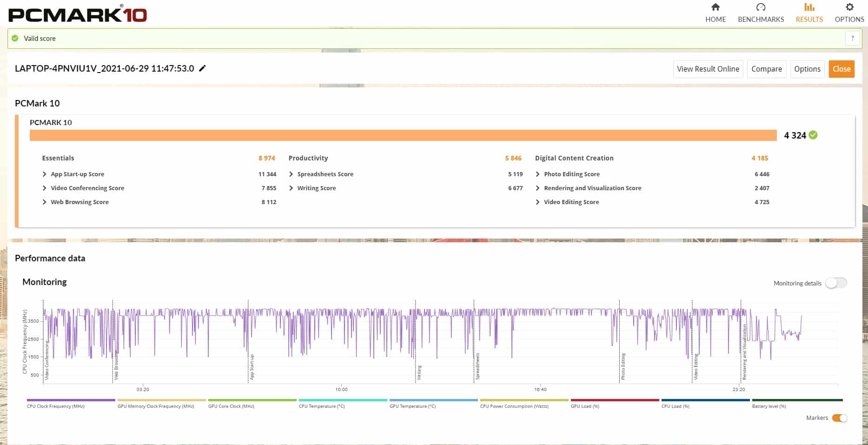Screen dimensions: 868x445
Task: Click the Writing marker on the monitoring chart
Action: pos(419,372)
